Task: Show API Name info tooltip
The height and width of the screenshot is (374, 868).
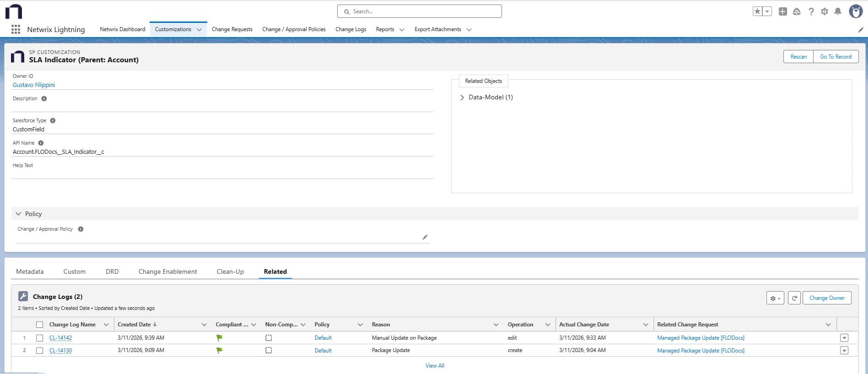Action: point(41,143)
